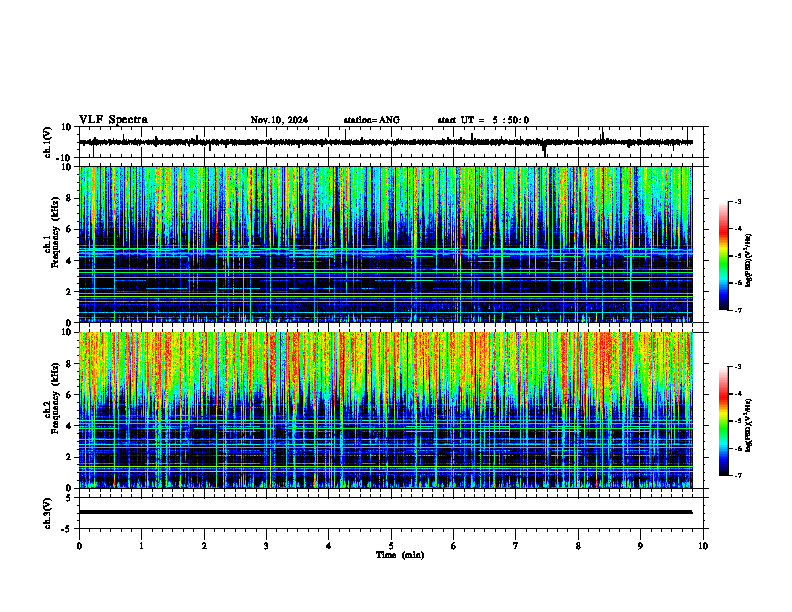Click the "-3" label on ch.1 color bar
Image resolution: width=792 pixels, height=612 pixels.
click(738, 202)
